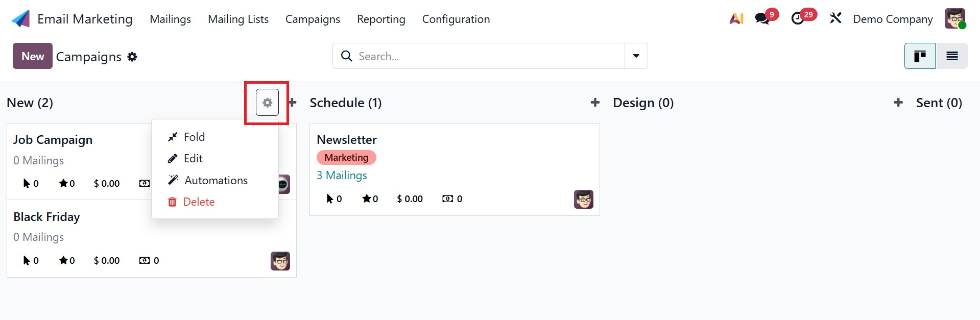The image size is (980, 320).
Task: Open the Demo Company switcher
Action: [x=893, y=19]
